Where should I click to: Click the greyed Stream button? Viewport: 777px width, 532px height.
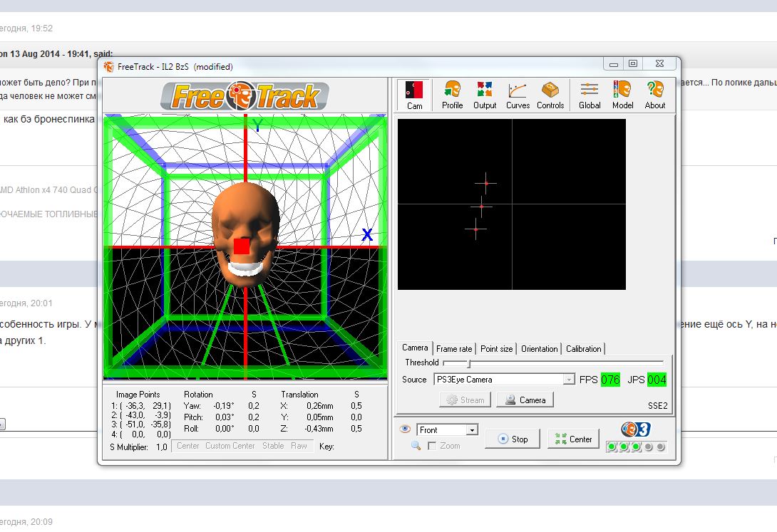coord(465,400)
